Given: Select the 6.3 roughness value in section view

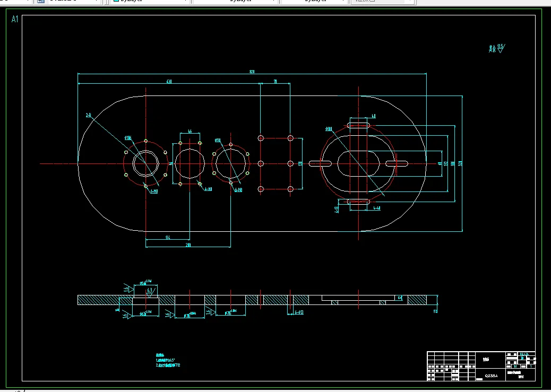Looking at the screenshot, I should 150,291.
